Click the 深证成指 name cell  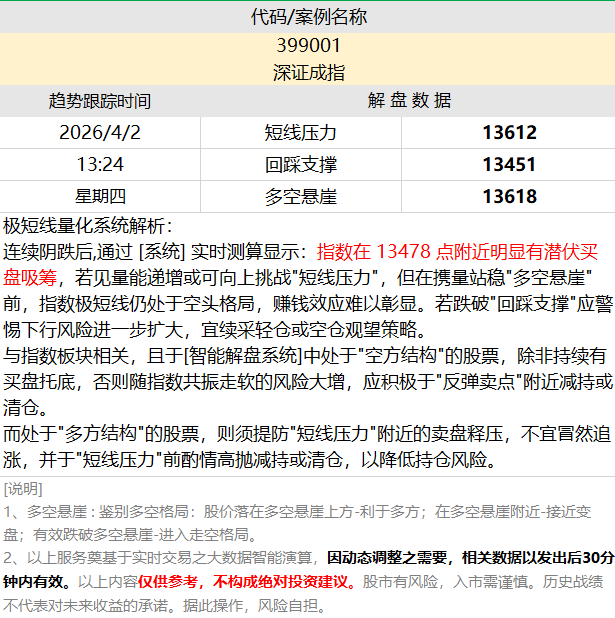(308, 72)
